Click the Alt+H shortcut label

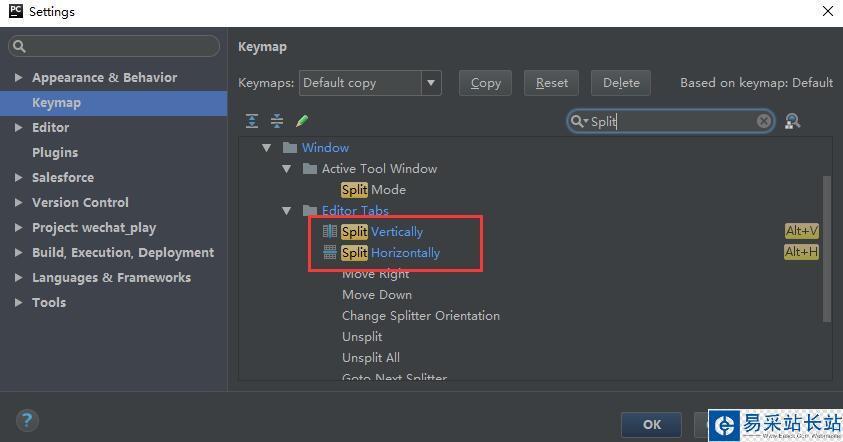pos(802,252)
